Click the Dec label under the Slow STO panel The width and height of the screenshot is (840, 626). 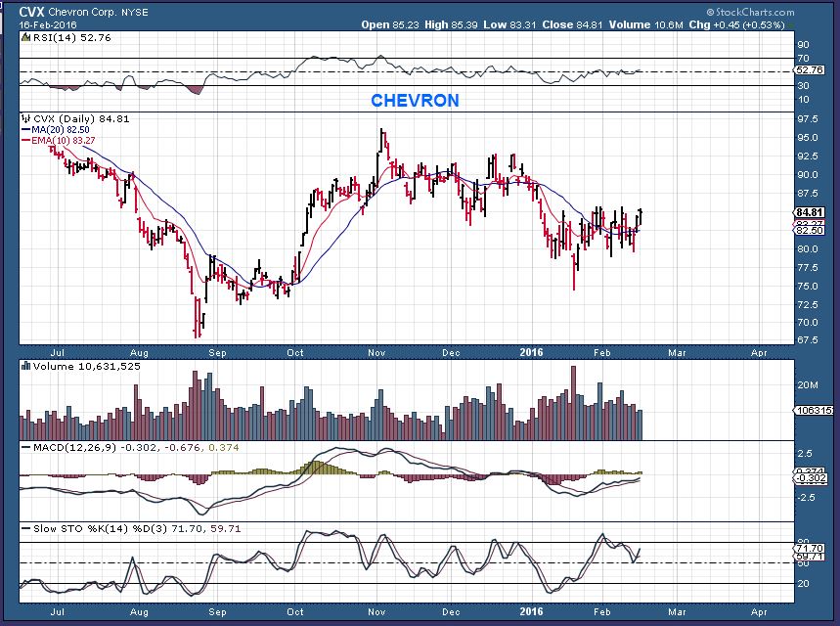[x=451, y=611]
